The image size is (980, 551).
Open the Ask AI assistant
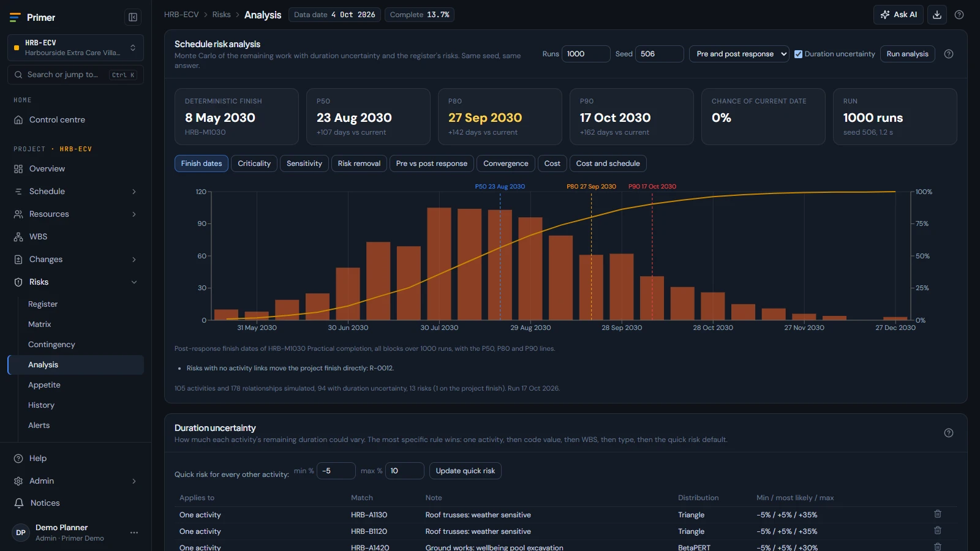pyautogui.click(x=899, y=15)
